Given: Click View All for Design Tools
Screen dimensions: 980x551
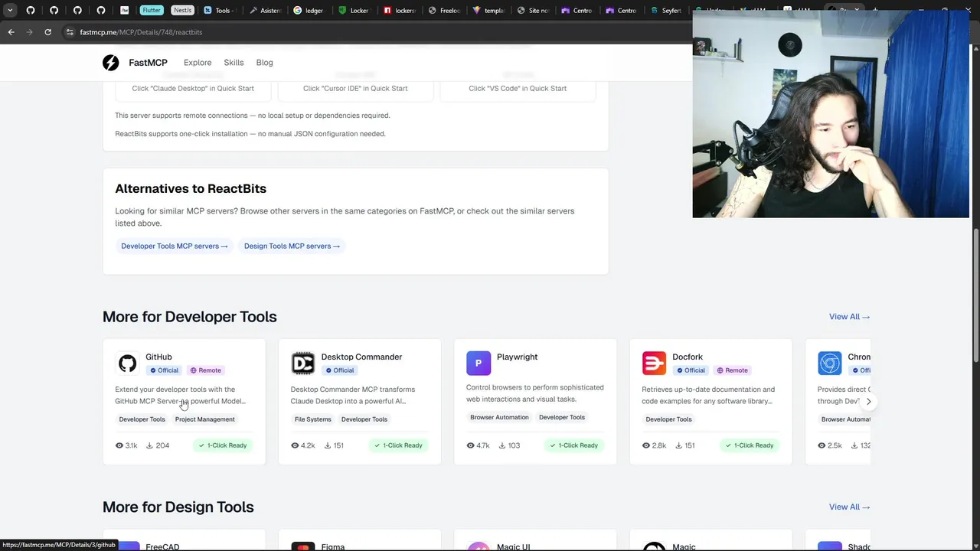Looking at the screenshot, I should tap(849, 507).
